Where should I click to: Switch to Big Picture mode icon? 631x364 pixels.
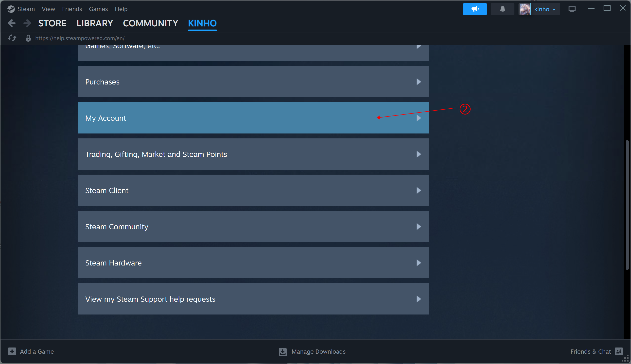click(x=572, y=9)
